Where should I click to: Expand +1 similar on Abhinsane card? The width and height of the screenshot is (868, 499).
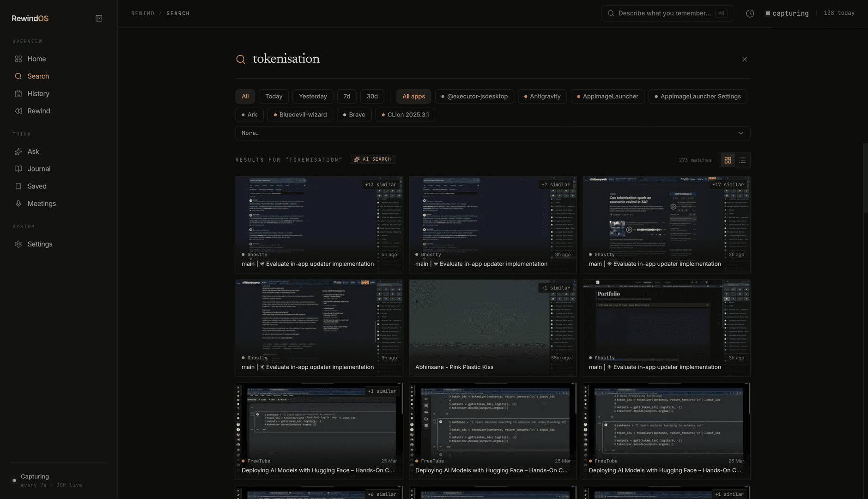tap(556, 288)
